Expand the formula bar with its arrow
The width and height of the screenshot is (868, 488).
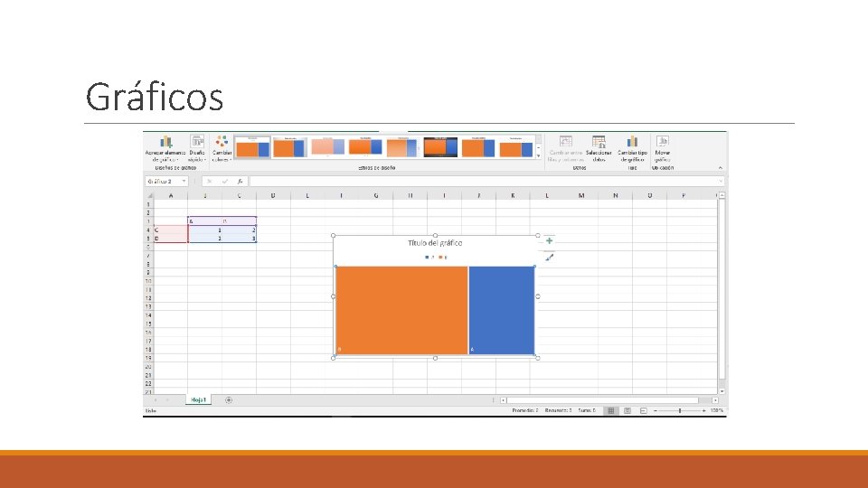pos(721,182)
